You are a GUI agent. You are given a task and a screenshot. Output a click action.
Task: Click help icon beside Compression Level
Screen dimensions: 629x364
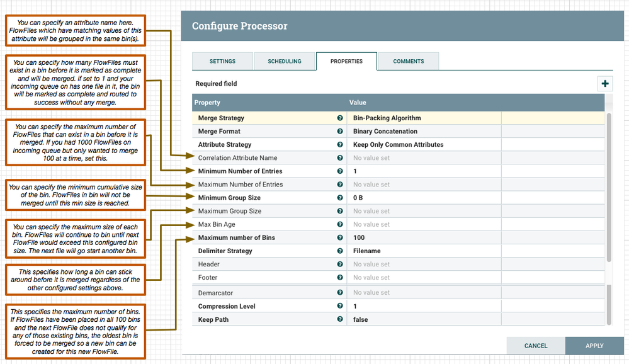click(340, 307)
